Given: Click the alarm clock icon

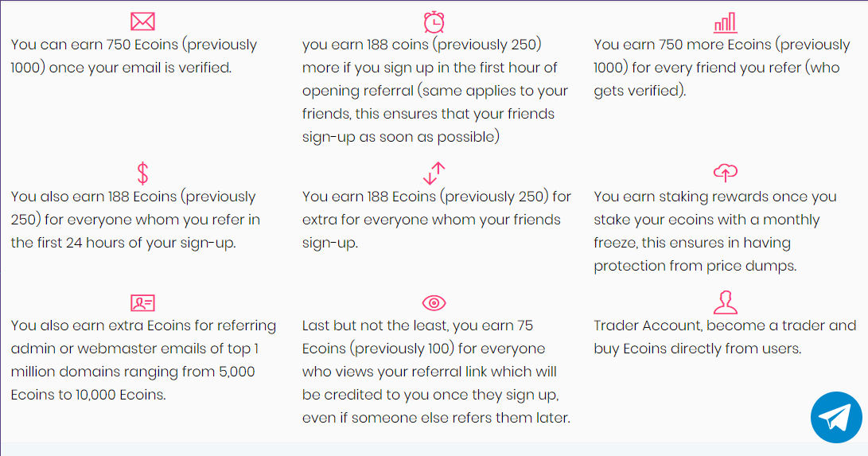Looking at the screenshot, I should pyautogui.click(x=434, y=22).
